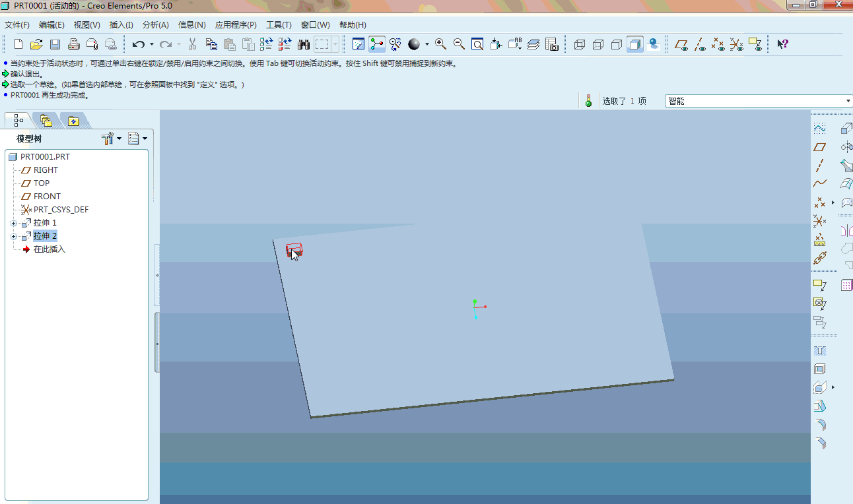Screen dimensions: 853x504
Task: Open appearance gallery dropdown arrow
Action: click(426, 44)
